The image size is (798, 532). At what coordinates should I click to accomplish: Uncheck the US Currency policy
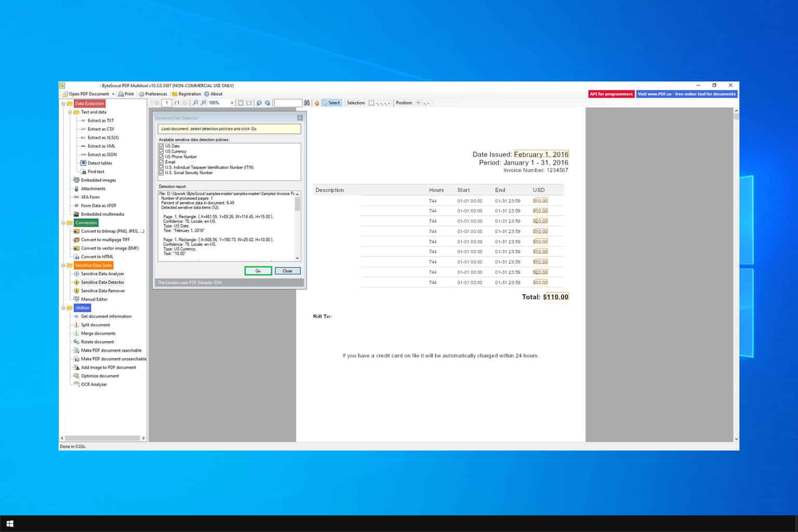[x=161, y=151]
